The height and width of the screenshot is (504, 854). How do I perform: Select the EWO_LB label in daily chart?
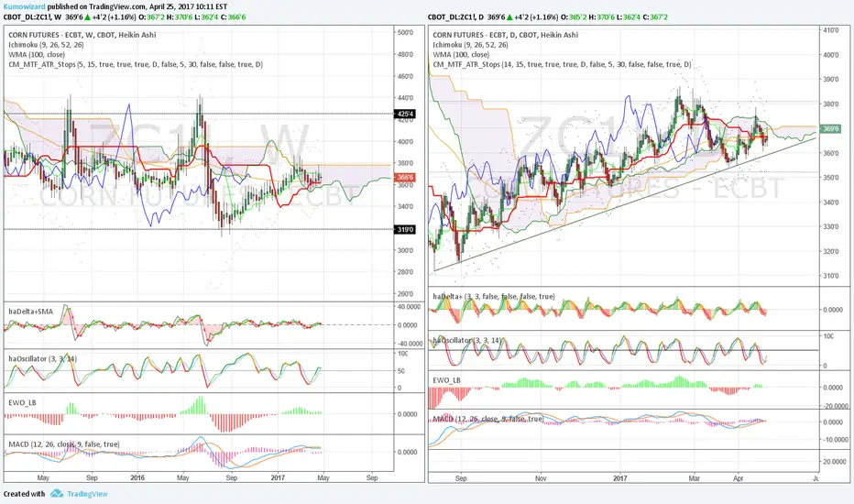click(x=446, y=380)
